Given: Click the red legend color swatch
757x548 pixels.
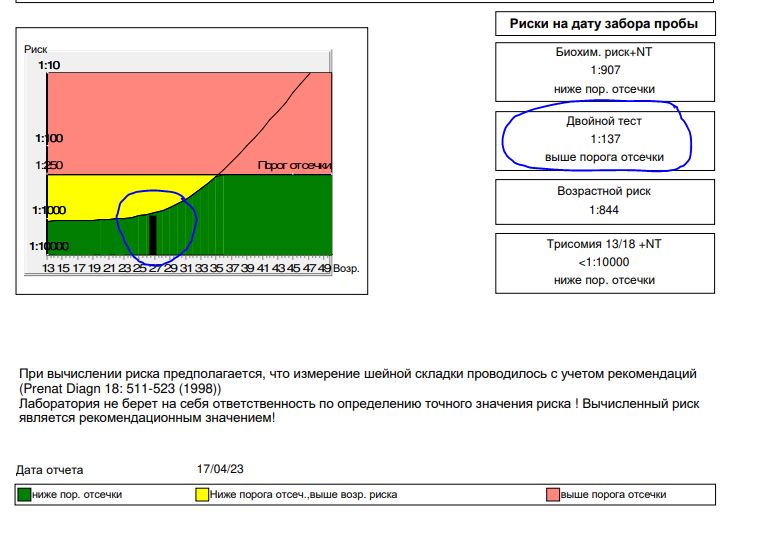Looking at the screenshot, I should tap(552, 494).
